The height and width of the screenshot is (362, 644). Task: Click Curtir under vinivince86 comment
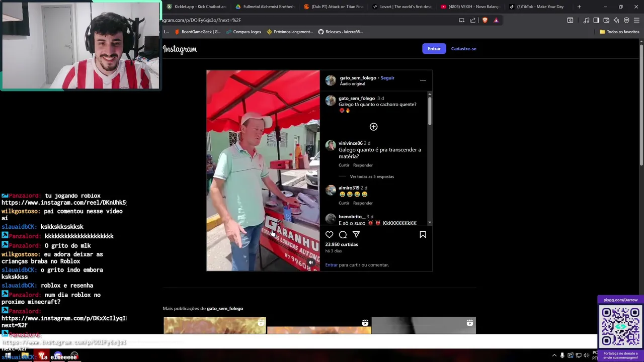point(344,165)
